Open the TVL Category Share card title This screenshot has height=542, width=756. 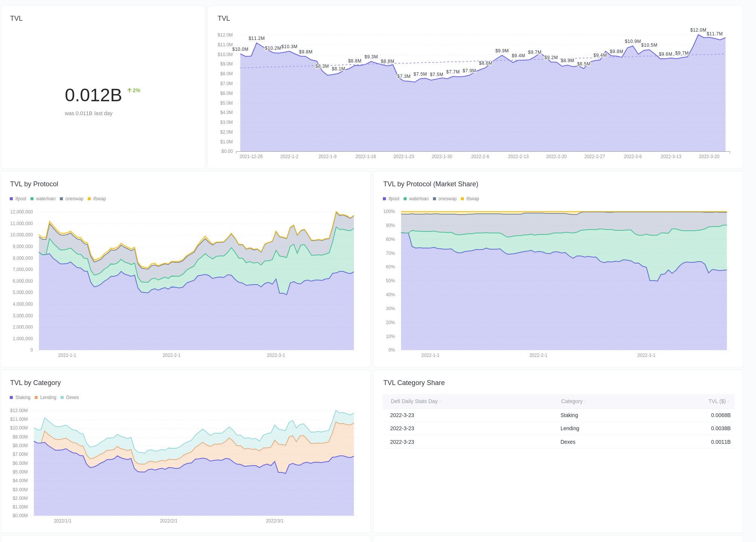(414, 383)
